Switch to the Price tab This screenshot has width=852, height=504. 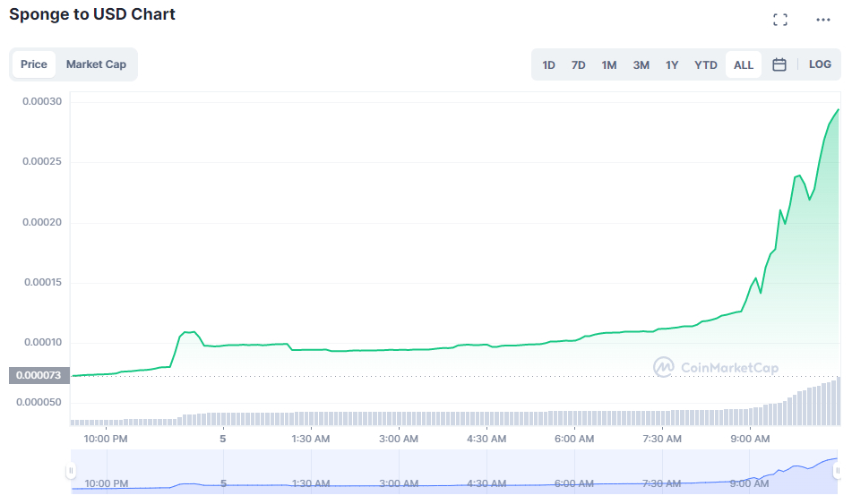click(x=34, y=64)
